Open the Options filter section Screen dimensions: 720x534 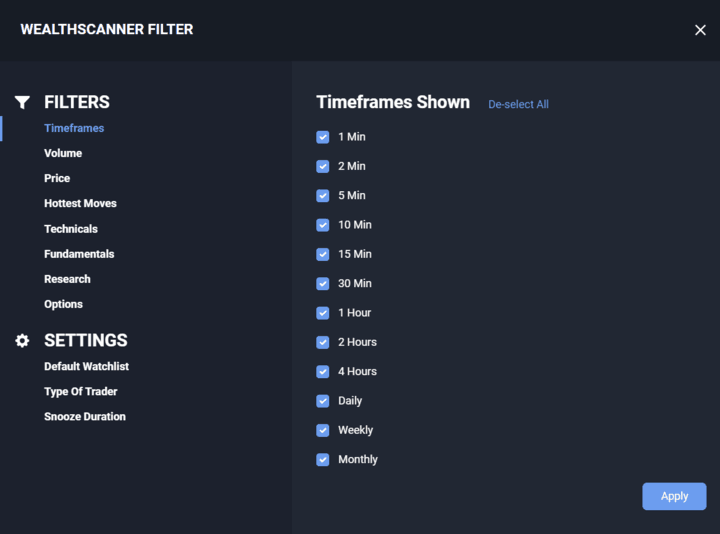63,304
